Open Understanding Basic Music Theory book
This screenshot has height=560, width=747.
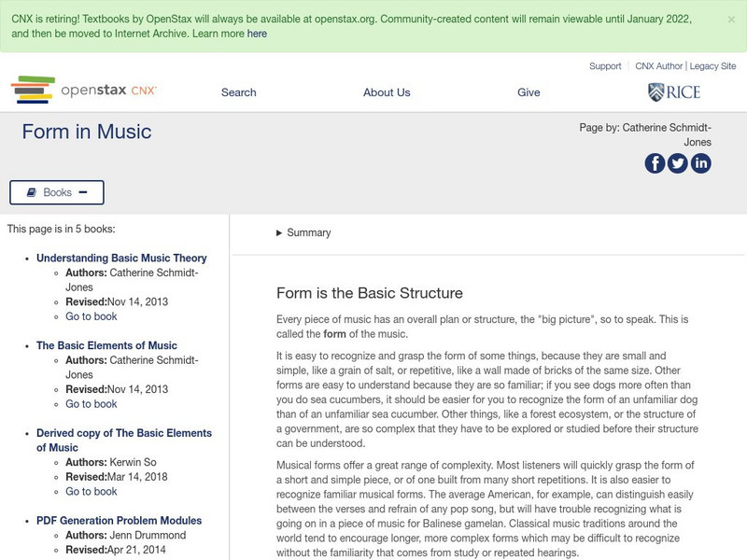[x=121, y=259]
